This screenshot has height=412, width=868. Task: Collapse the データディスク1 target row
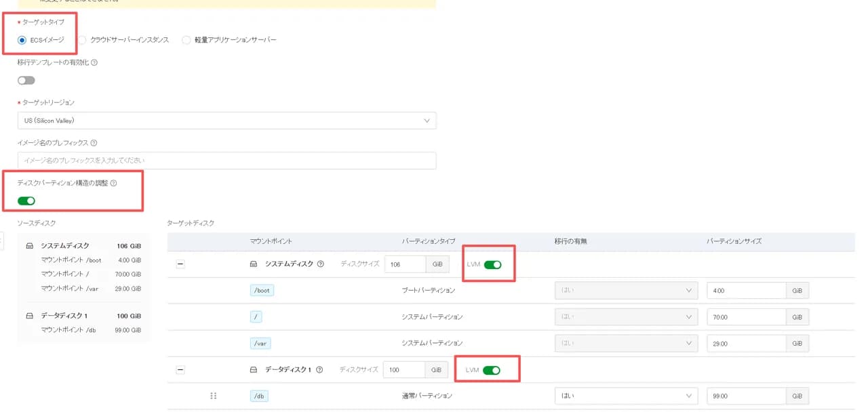180,370
